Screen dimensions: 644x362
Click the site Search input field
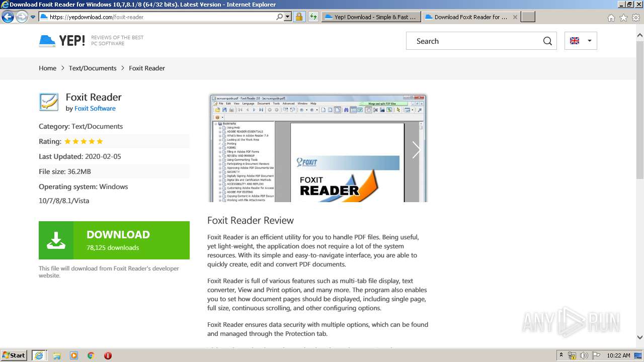coord(473,41)
